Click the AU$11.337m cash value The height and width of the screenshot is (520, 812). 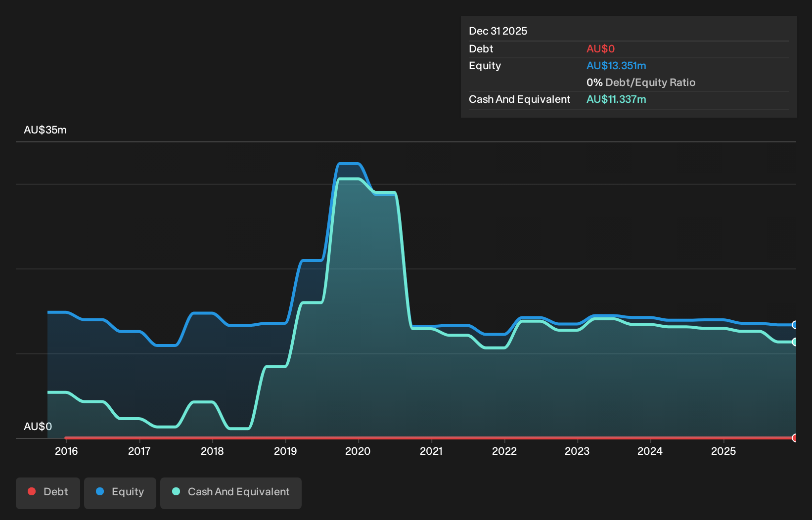click(x=616, y=99)
